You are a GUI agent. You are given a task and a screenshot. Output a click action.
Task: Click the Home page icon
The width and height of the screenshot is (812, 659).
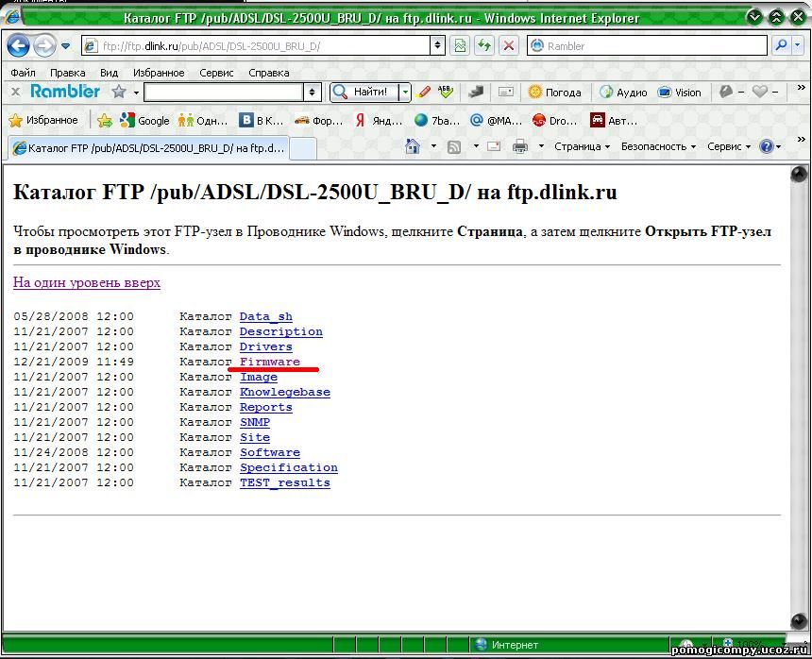(413, 146)
